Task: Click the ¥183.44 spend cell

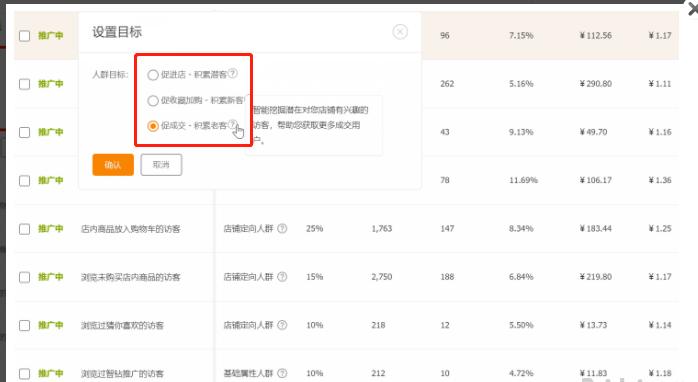Action: coord(596,228)
